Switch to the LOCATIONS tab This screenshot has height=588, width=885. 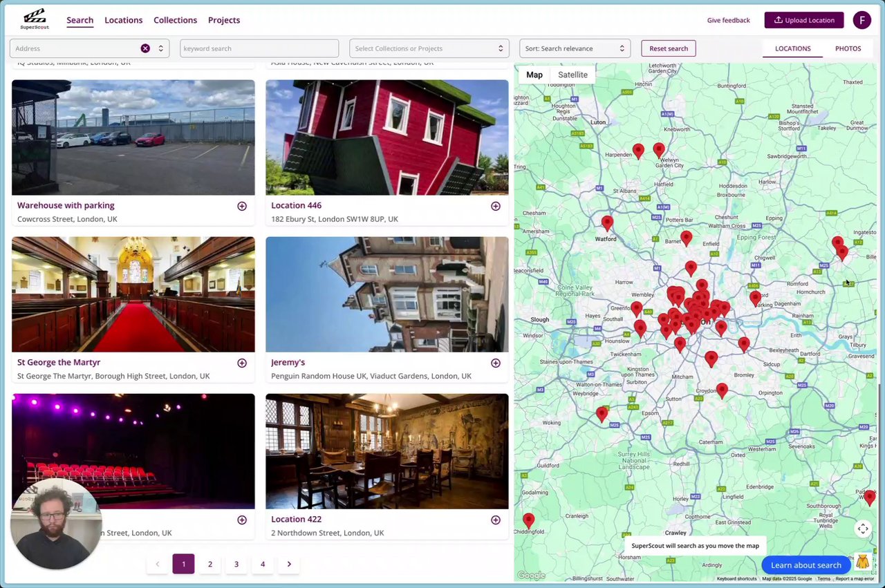click(792, 48)
